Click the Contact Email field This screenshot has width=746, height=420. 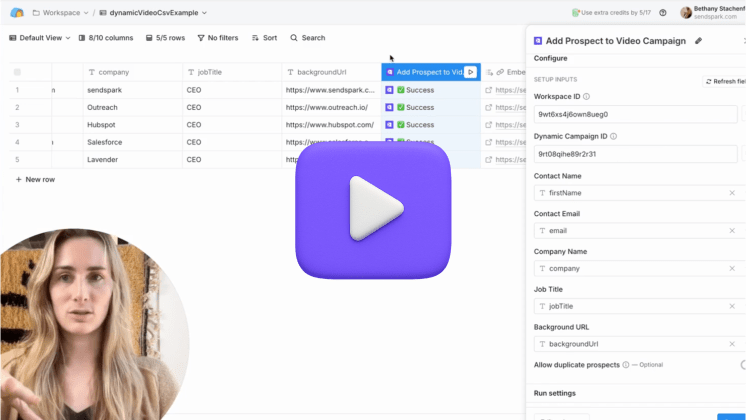click(638, 231)
